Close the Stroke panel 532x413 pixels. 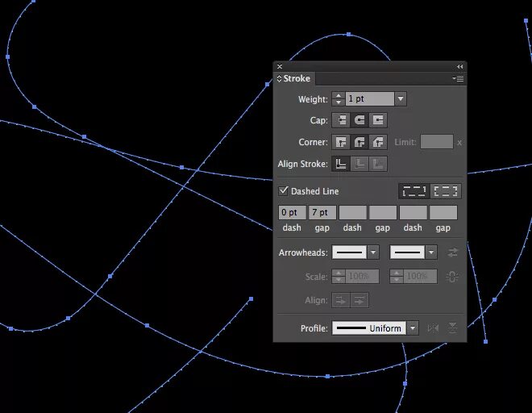(280, 67)
